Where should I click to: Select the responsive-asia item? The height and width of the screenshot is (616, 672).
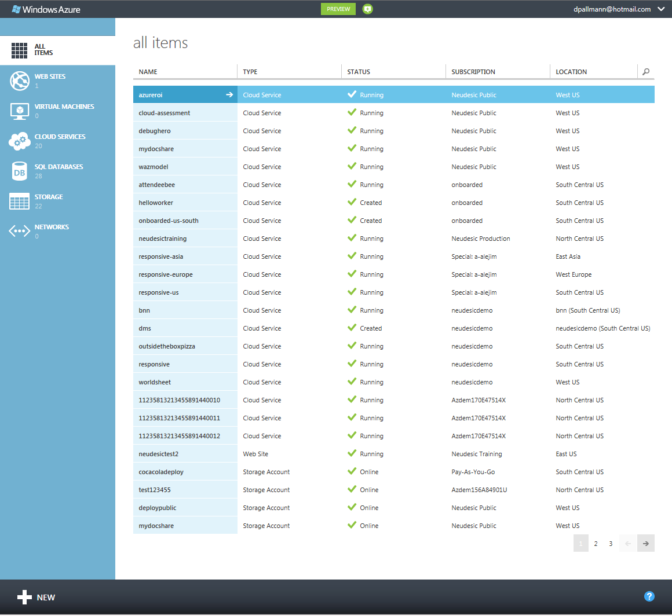[x=160, y=257]
